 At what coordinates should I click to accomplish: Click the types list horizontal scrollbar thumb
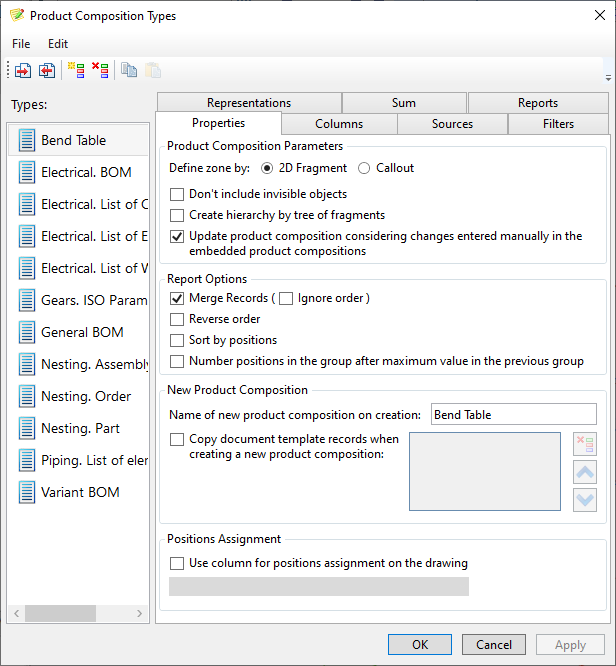(x=60, y=613)
